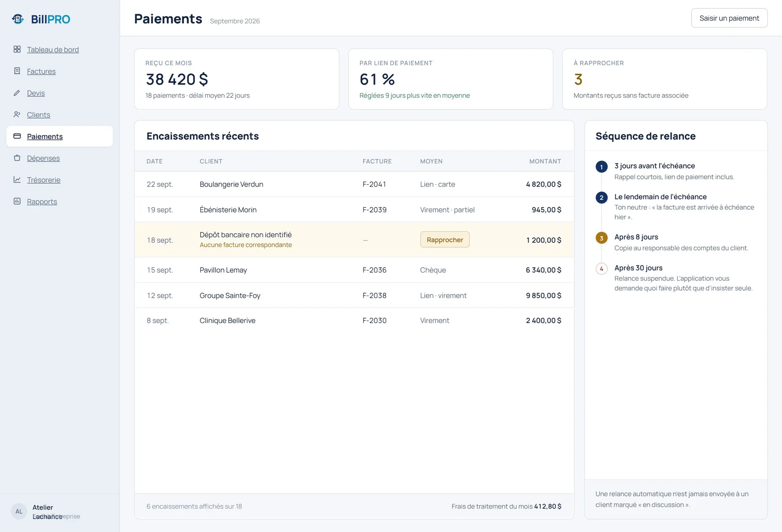Click 6 encaissements affichés sur 18
Image resolution: width=782 pixels, height=532 pixels.
(194, 507)
